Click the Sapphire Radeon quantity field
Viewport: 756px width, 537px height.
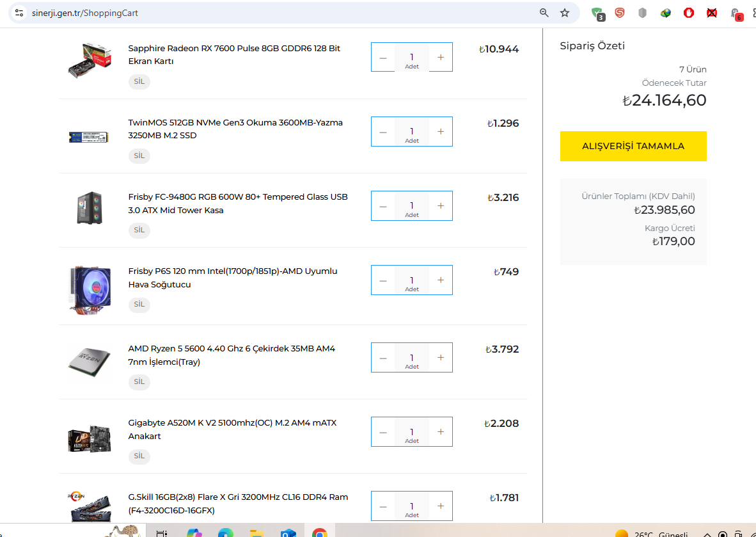click(412, 58)
